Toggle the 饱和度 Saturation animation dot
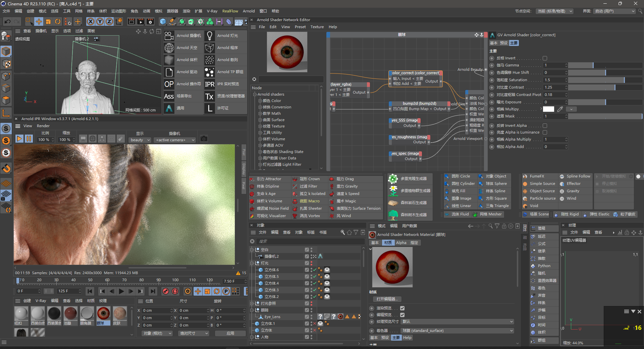Image resolution: width=644 pixels, height=349 pixels. pos(492,80)
